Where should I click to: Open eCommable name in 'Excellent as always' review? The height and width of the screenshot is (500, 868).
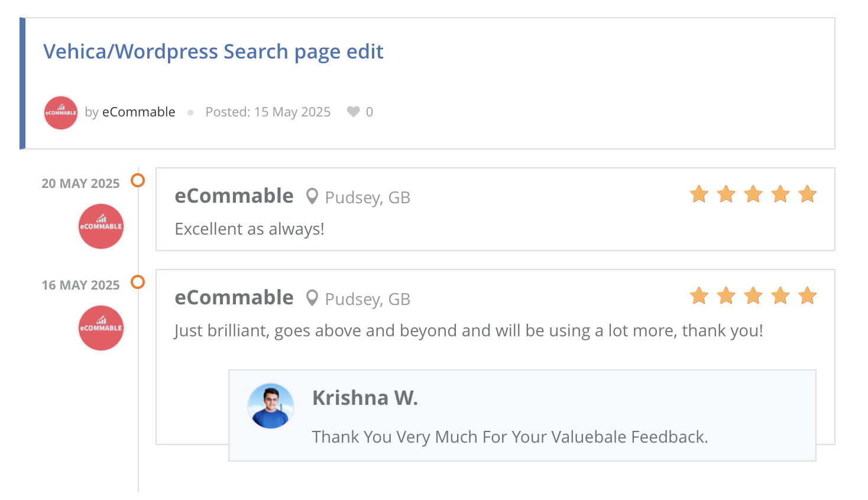(234, 196)
